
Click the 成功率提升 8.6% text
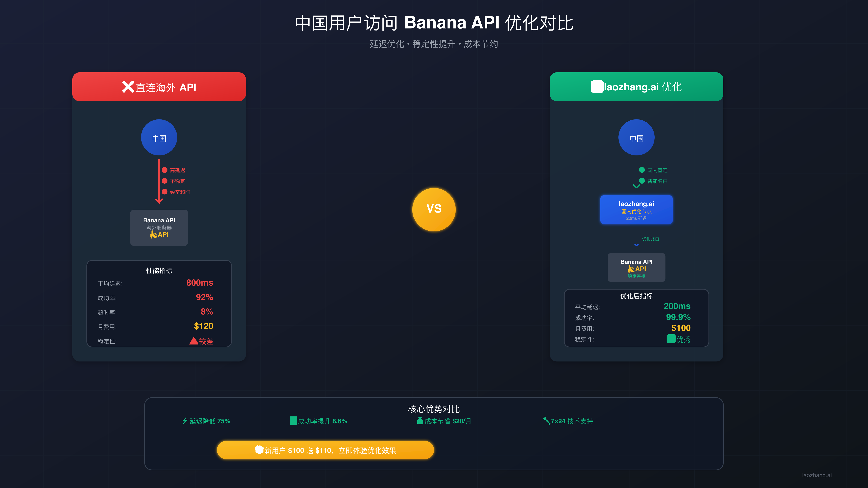tap(322, 421)
